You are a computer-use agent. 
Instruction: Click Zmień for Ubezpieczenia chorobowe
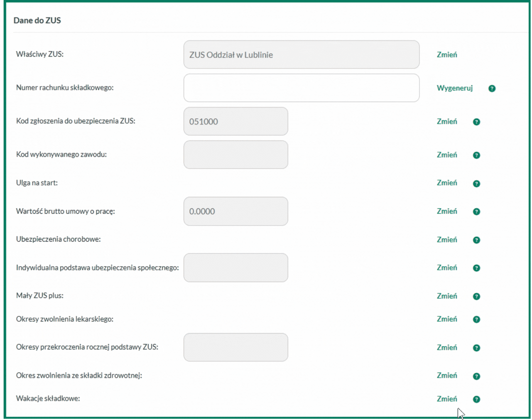coord(447,239)
